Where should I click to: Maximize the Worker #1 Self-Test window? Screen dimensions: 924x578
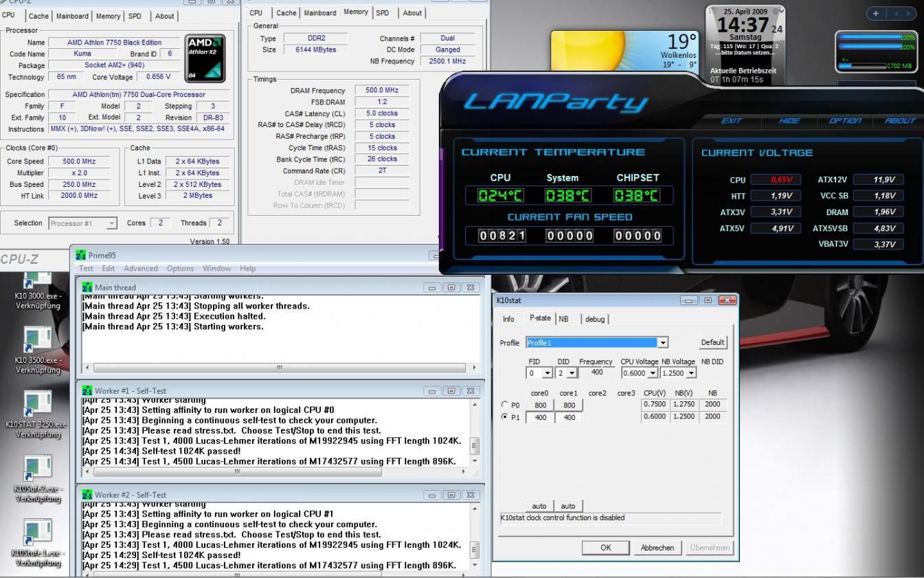[451, 390]
